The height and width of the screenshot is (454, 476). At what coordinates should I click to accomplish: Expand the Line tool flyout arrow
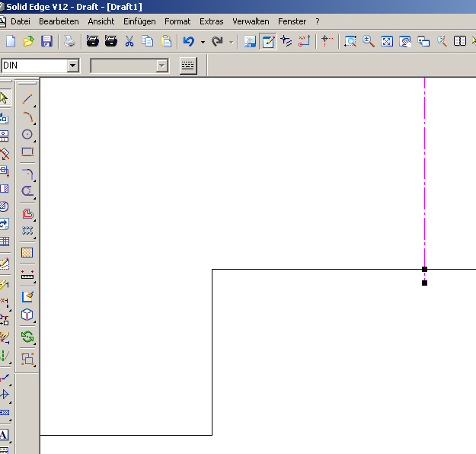tap(34, 107)
